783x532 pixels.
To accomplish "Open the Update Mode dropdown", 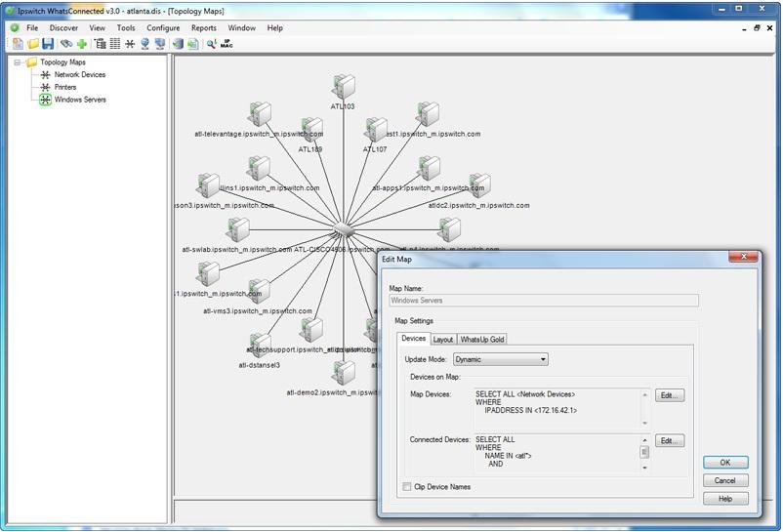I will pyautogui.click(x=501, y=359).
